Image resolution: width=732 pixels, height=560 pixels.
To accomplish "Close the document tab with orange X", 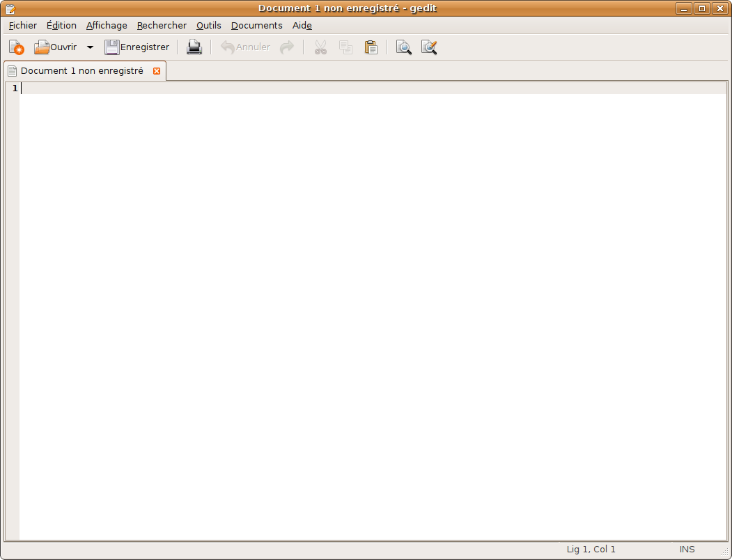I will 157,71.
